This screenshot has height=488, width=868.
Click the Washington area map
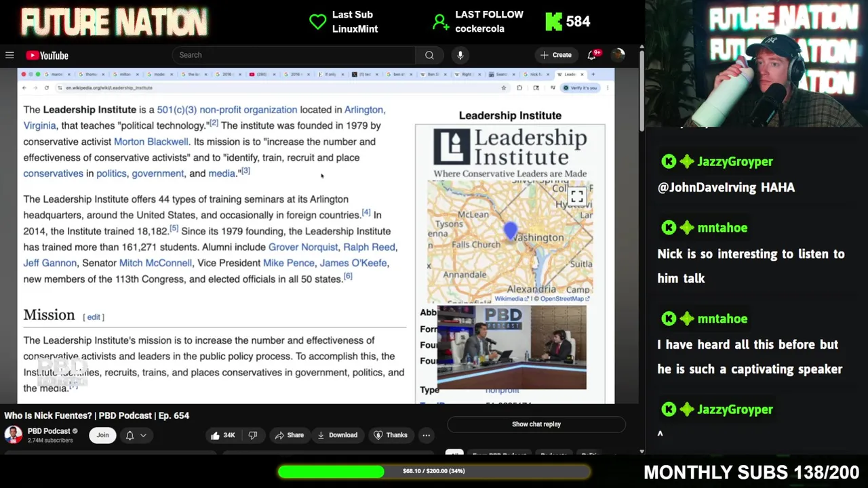510,242
